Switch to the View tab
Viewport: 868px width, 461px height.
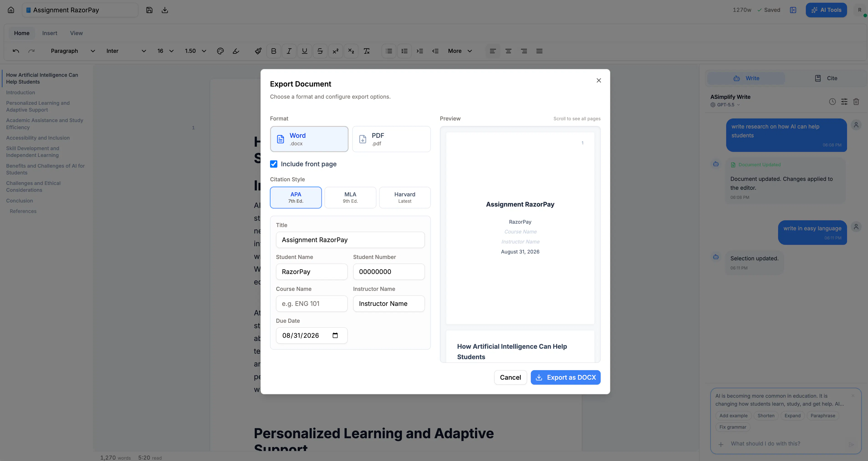coord(76,33)
